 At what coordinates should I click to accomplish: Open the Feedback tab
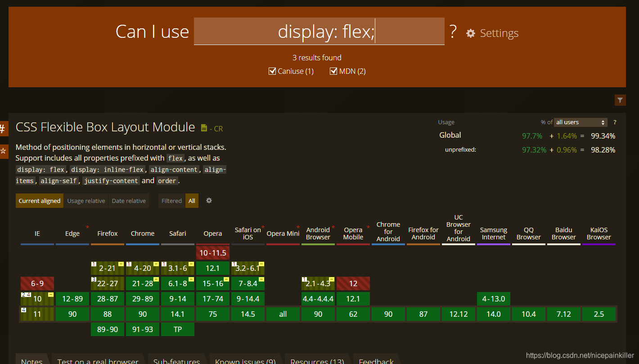click(x=376, y=359)
